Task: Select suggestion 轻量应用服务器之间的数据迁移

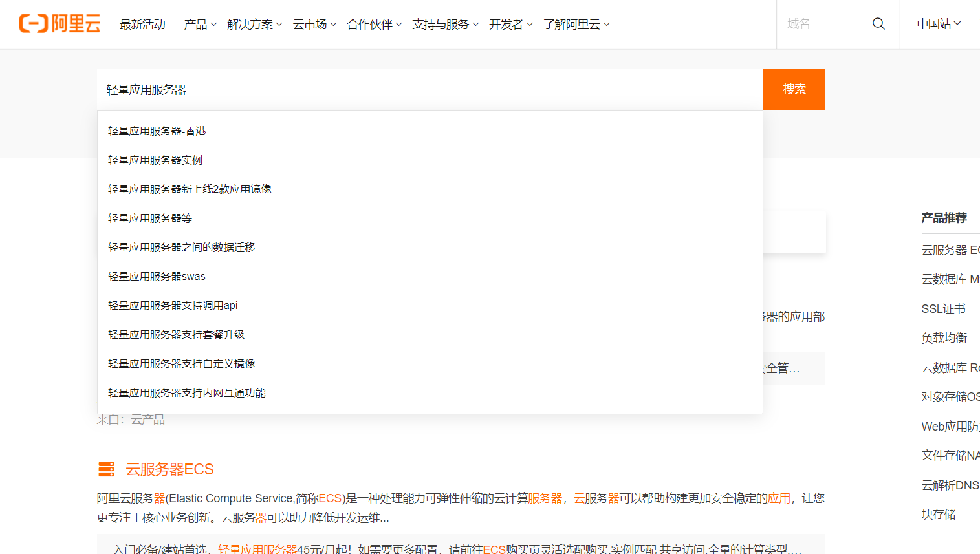Action: (430, 248)
